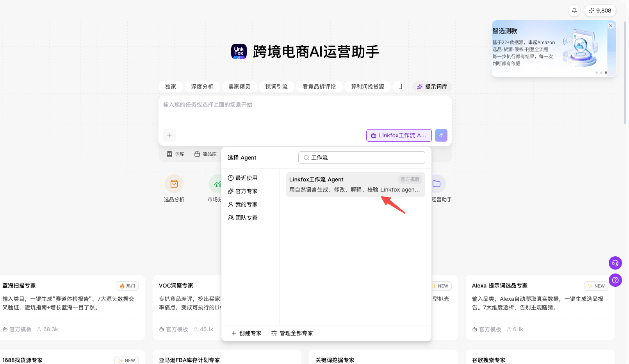Select 官方专家 category
Screen dimensions: 629x364
pos(243,191)
